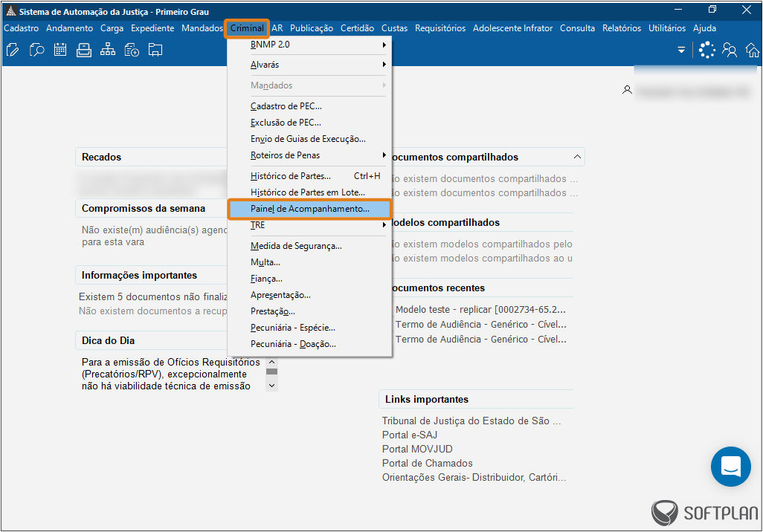Viewport: 763px width, 532px height.
Task: Click the document search magnifier toolbar icon
Action: point(36,50)
